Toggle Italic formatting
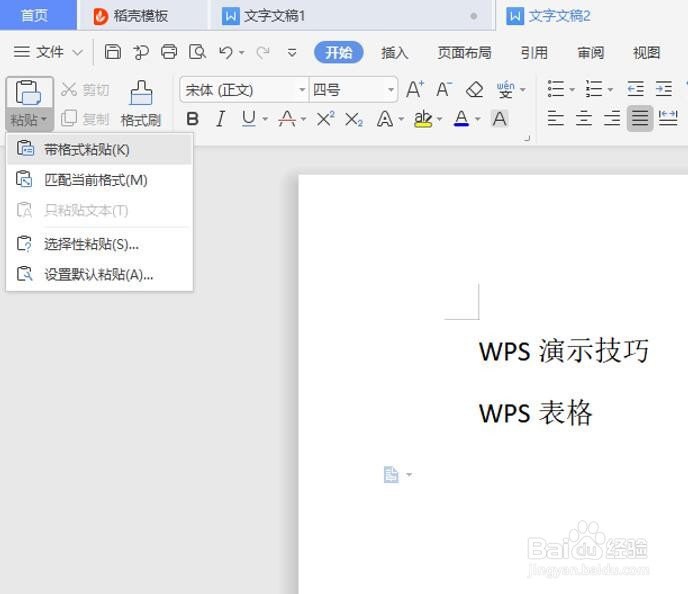 220,119
